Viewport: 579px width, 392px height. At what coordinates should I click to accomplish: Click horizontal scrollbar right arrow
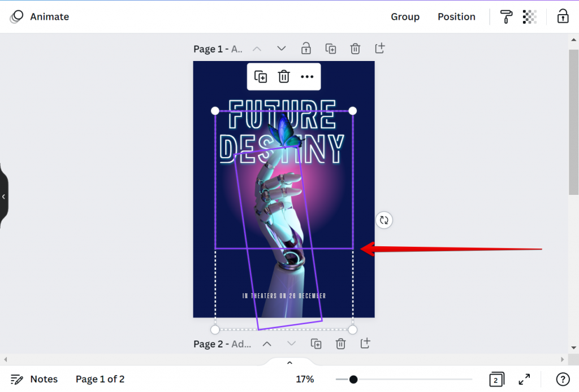click(x=563, y=359)
